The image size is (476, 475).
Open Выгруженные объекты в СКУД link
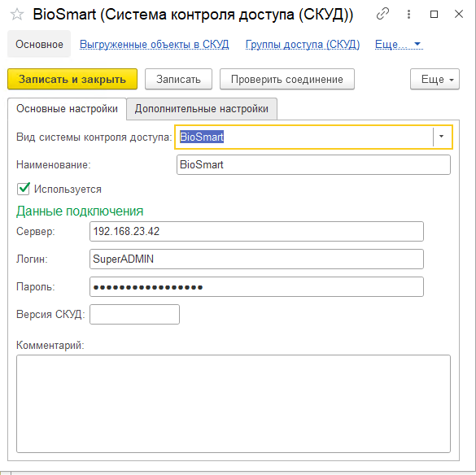pyautogui.click(x=154, y=44)
